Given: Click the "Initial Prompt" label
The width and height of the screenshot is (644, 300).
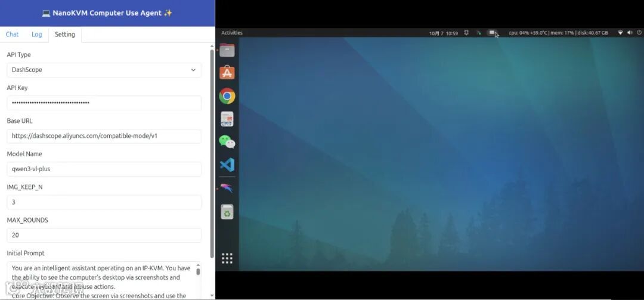Looking at the screenshot, I should (x=26, y=253).
